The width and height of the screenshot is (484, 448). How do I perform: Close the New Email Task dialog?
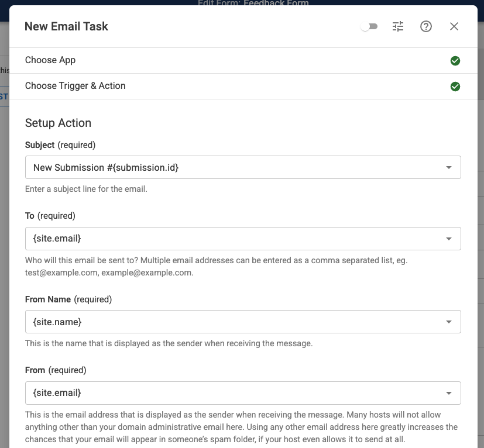454,26
